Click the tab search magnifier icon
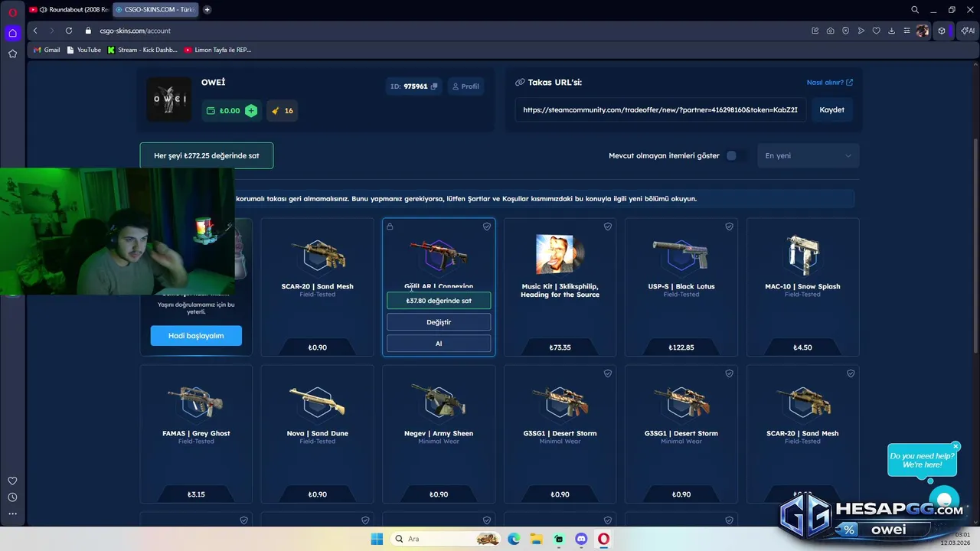The width and height of the screenshot is (980, 551). [x=915, y=10]
